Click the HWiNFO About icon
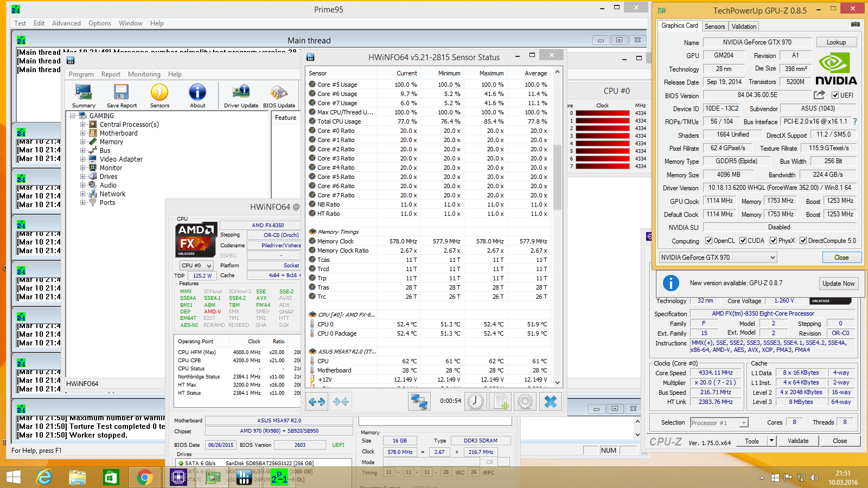868x488 pixels. (x=197, y=96)
